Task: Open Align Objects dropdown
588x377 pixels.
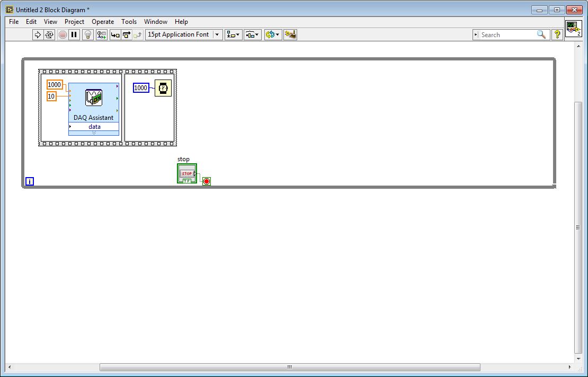Action: [x=233, y=35]
